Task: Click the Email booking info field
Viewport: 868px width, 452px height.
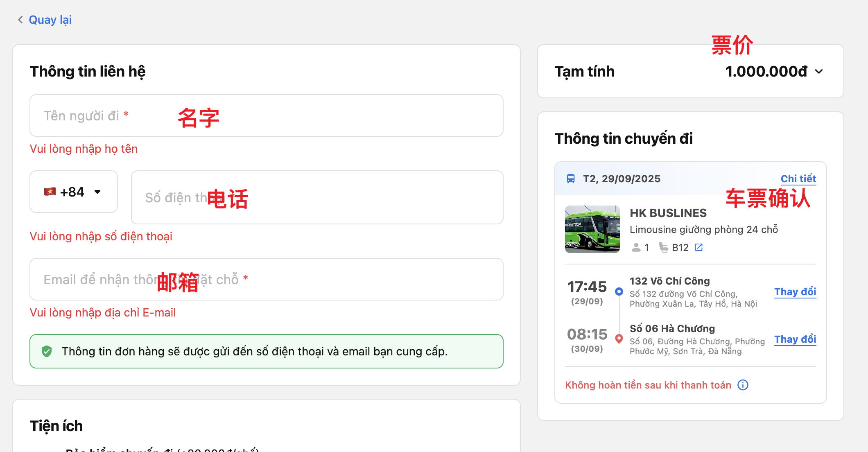Action: point(266,279)
